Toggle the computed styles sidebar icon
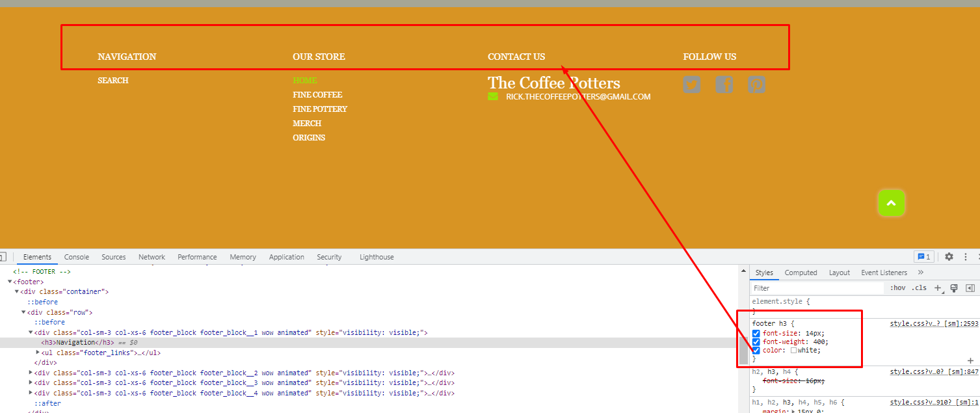 pyautogui.click(x=970, y=288)
